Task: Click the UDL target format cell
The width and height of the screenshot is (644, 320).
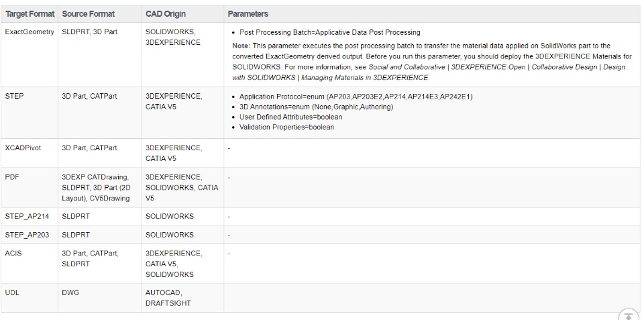Action: pos(13,292)
